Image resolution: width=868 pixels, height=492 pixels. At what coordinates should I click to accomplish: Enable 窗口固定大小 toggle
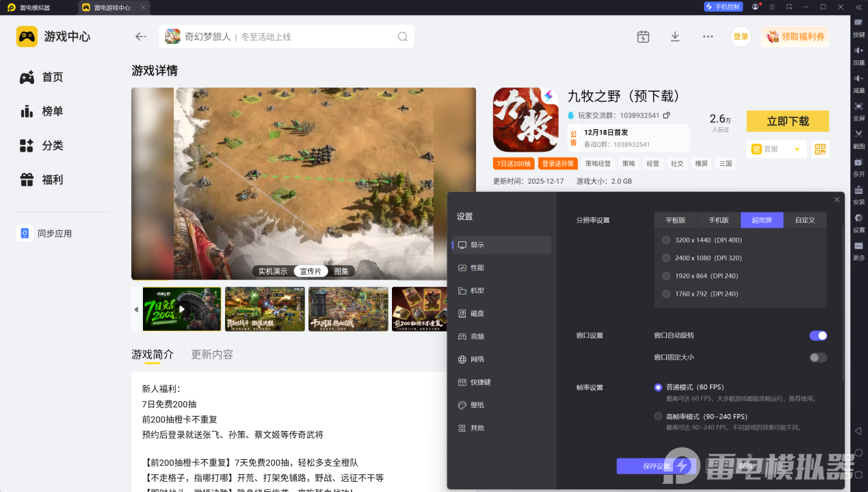[x=818, y=357]
